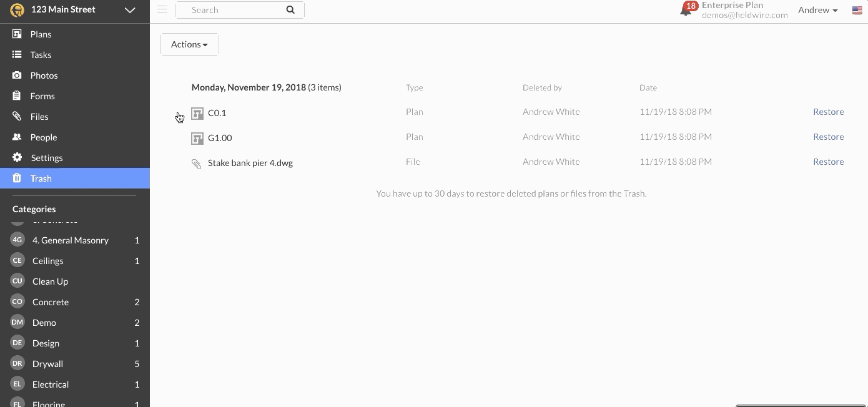This screenshot has height=407, width=868.
Task: Restore the C0.1 plan
Action: (828, 112)
